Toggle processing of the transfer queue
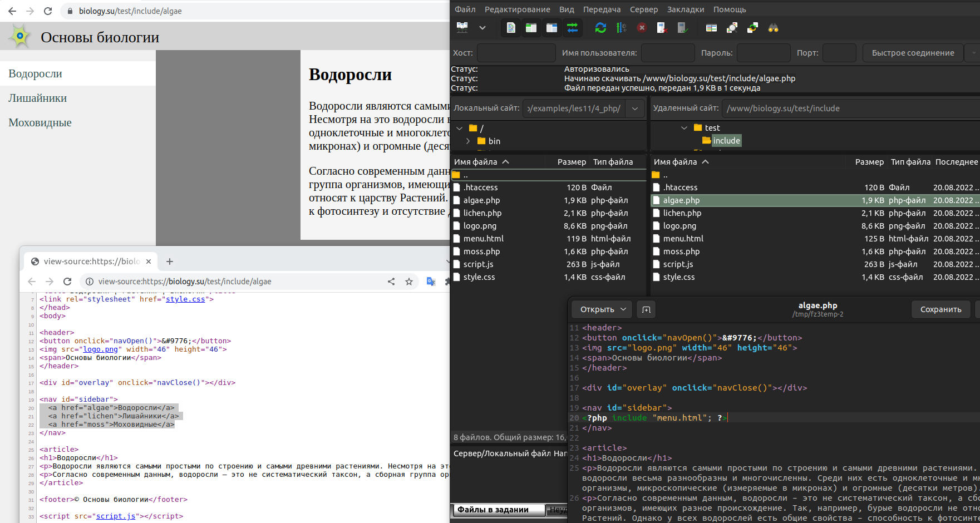The image size is (980, 523). [621, 27]
